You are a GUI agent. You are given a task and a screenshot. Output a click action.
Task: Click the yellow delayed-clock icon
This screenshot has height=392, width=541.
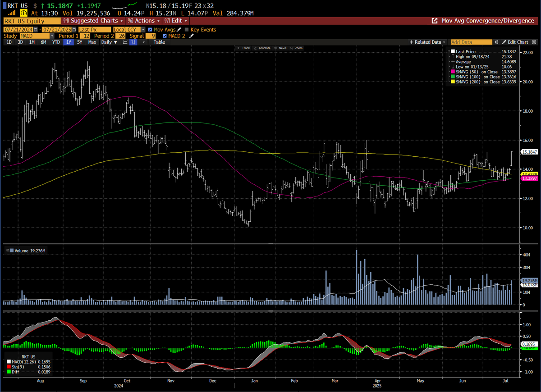tap(23, 13)
